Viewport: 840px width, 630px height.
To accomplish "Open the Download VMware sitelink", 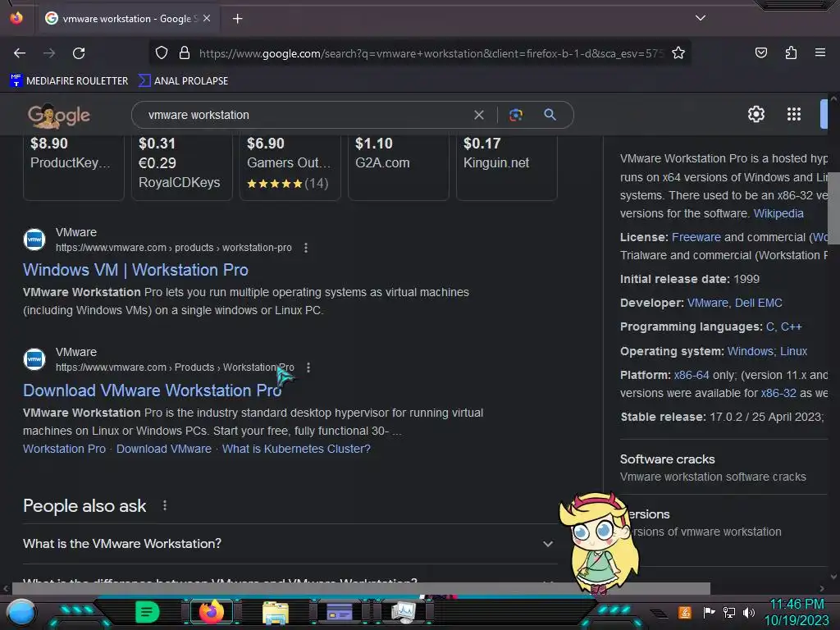I will click(x=164, y=449).
